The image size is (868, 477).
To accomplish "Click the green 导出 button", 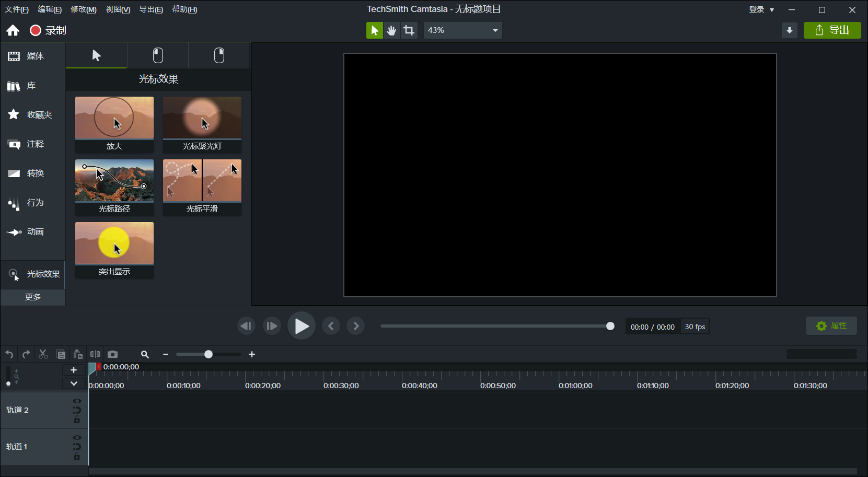I will pyautogui.click(x=832, y=30).
